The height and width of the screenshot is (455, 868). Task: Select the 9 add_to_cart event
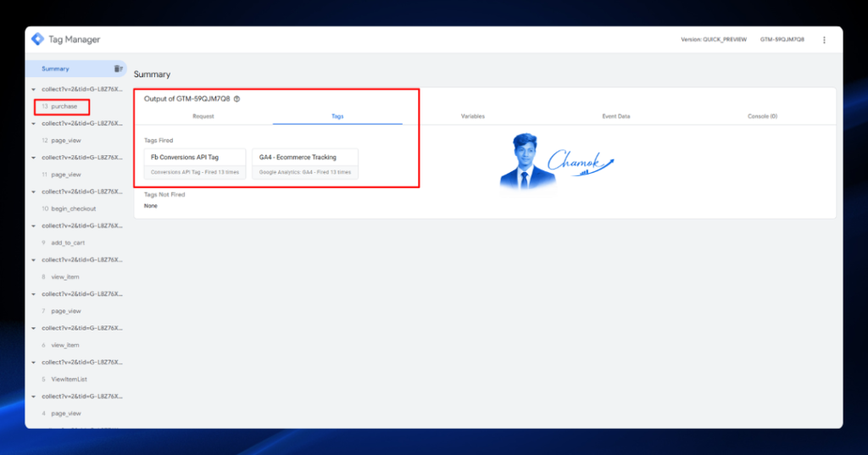click(x=63, y=243)
